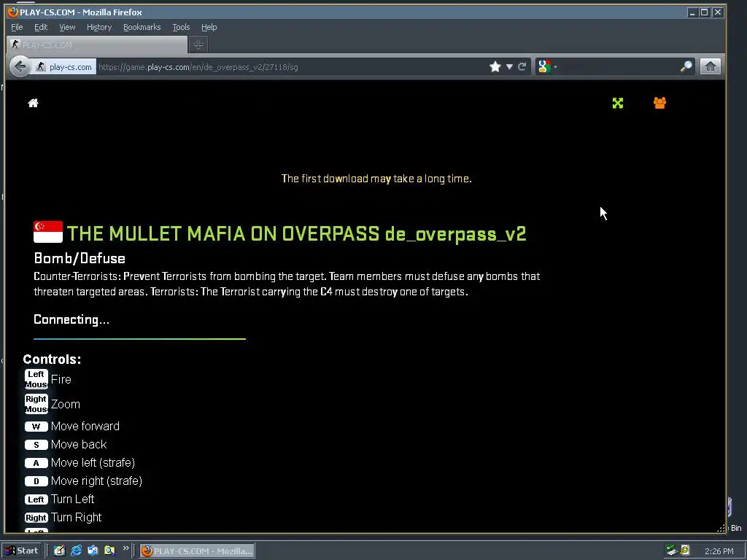Viewport: 747px width, 560px height.
Task: Click the 'Connecting...' status text
Action: [71, 319]
